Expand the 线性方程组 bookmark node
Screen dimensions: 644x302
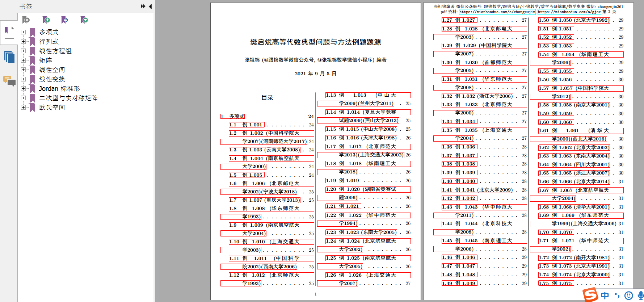pos(23,51)
